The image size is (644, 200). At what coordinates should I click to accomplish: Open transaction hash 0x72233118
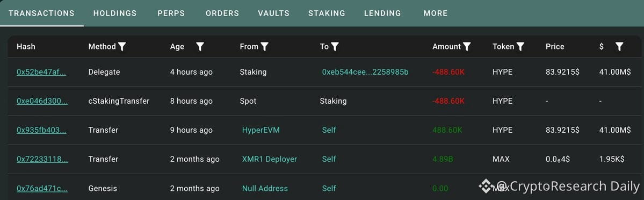point(42,159)
